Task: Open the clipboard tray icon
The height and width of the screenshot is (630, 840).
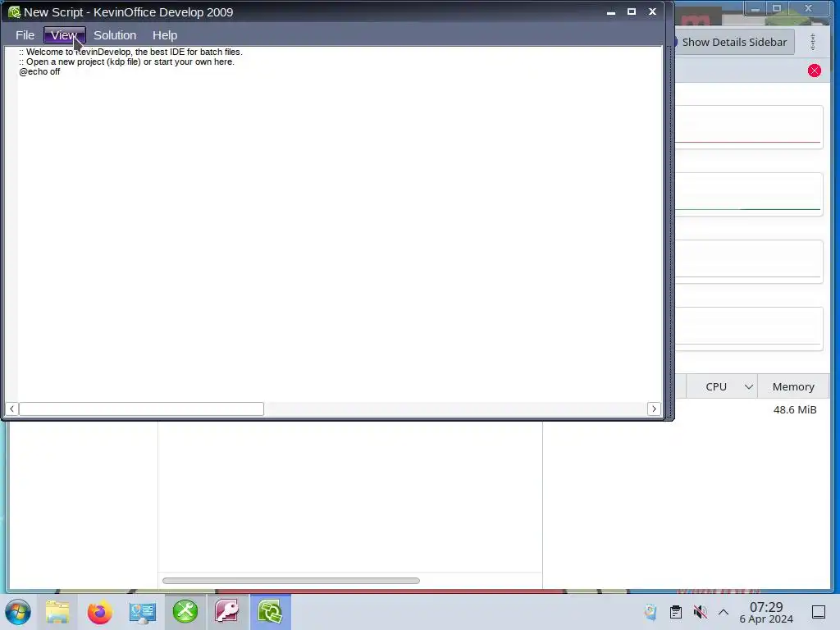Action: click(x=676, y=612)
